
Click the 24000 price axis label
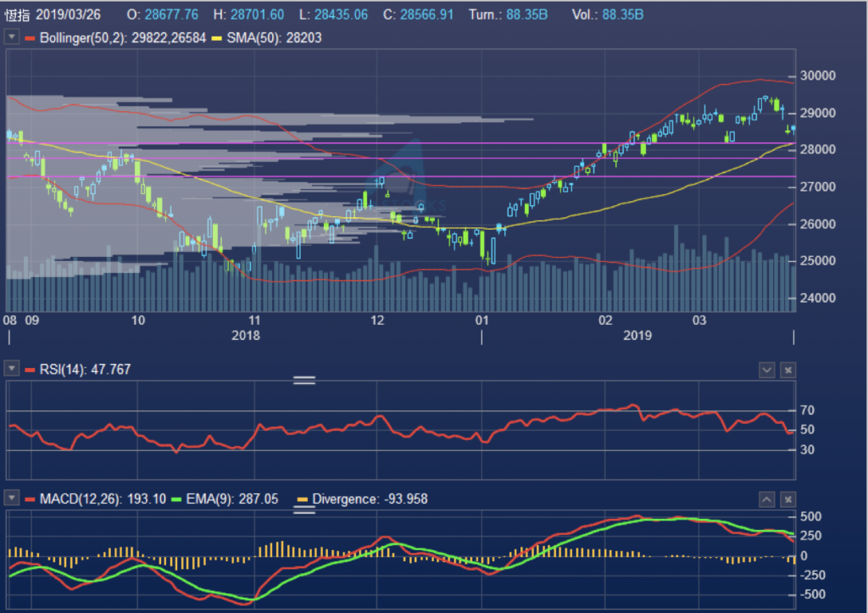click(x=818, y=298)
